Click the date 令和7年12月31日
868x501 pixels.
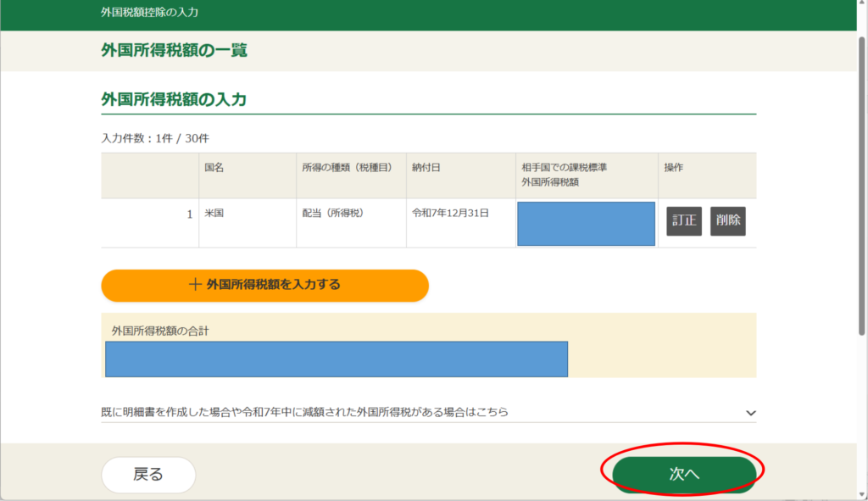click(450, 214)
